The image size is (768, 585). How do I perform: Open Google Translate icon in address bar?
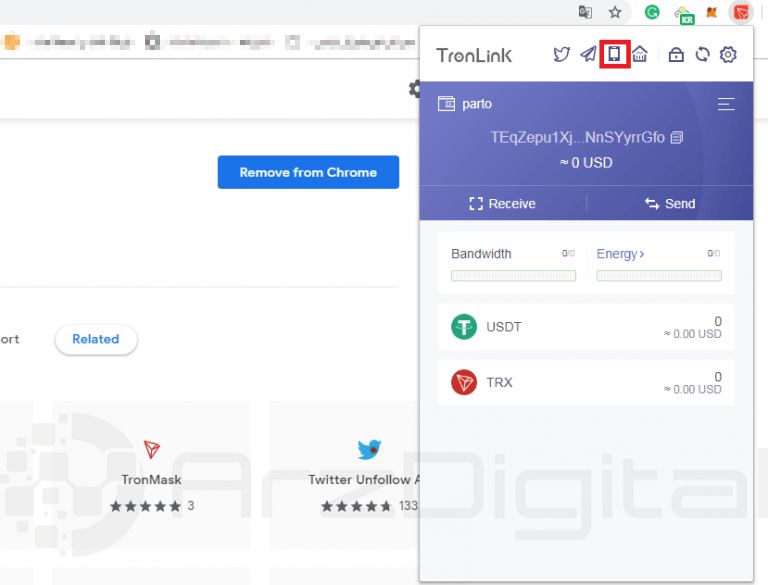[585, 12]
